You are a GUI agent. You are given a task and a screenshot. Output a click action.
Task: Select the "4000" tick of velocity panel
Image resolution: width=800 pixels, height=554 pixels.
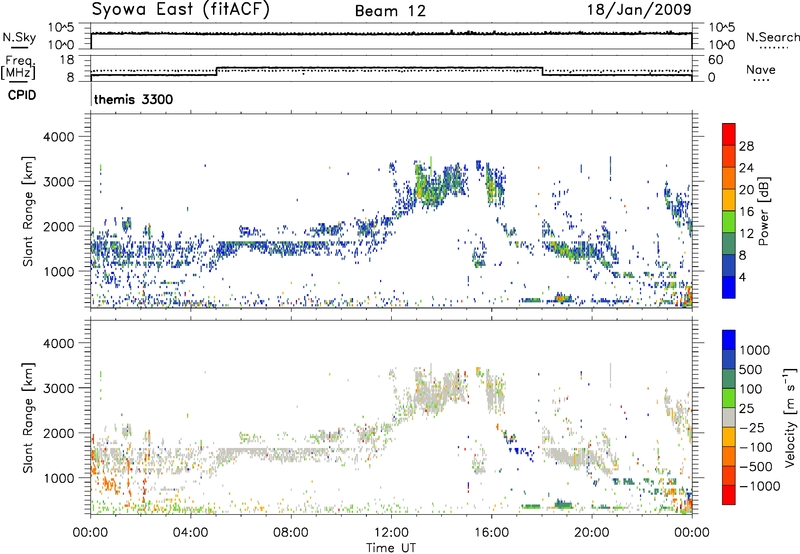(58, 343)
